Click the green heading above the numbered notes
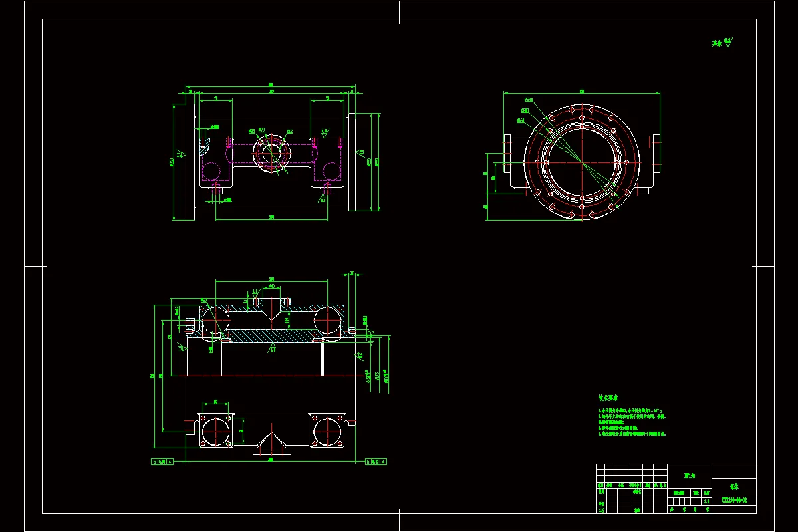This screenshot has height=532, width=798. click(x=608, y=398)
